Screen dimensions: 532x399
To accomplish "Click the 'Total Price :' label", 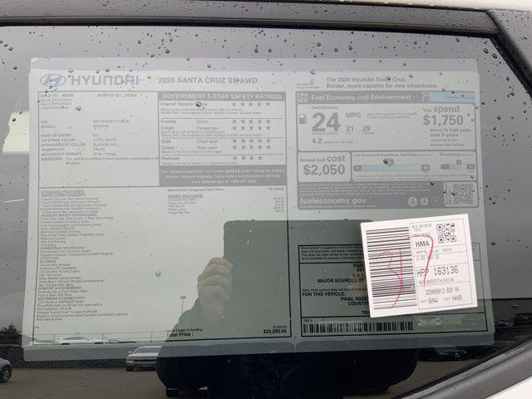I will (180, 334).
